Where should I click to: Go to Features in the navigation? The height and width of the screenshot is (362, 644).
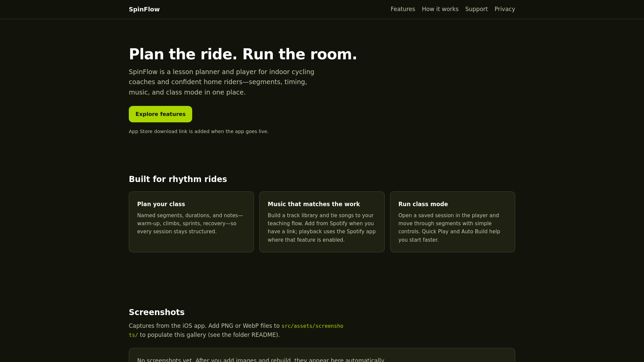(403, 9)
